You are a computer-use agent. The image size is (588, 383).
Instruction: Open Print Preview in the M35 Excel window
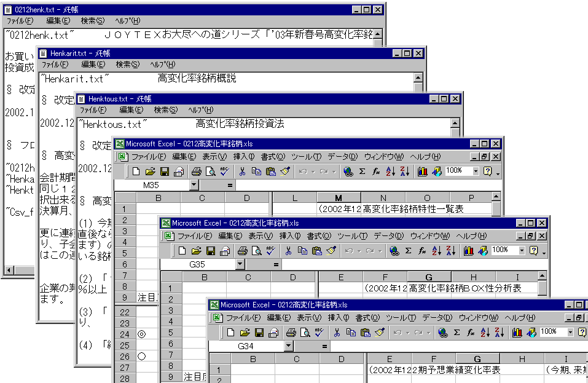(210, 172)
